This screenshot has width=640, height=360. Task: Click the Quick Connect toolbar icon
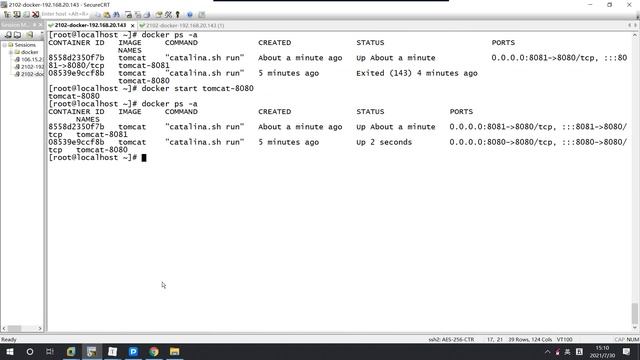17,14
